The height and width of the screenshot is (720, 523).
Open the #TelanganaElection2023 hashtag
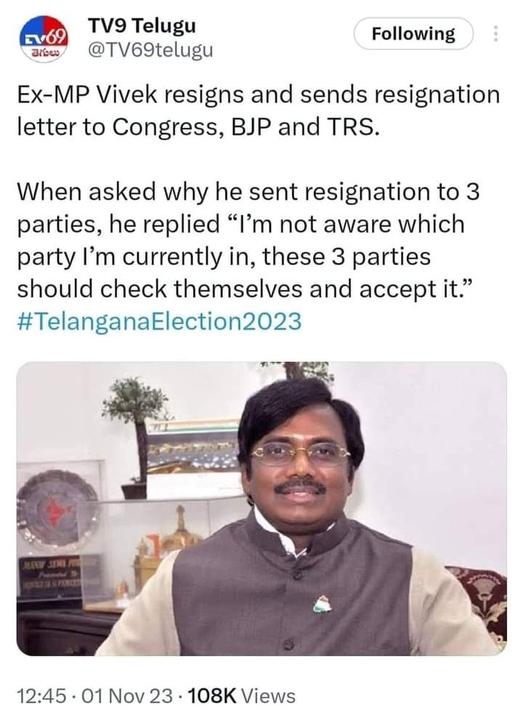tap(159, 321)
